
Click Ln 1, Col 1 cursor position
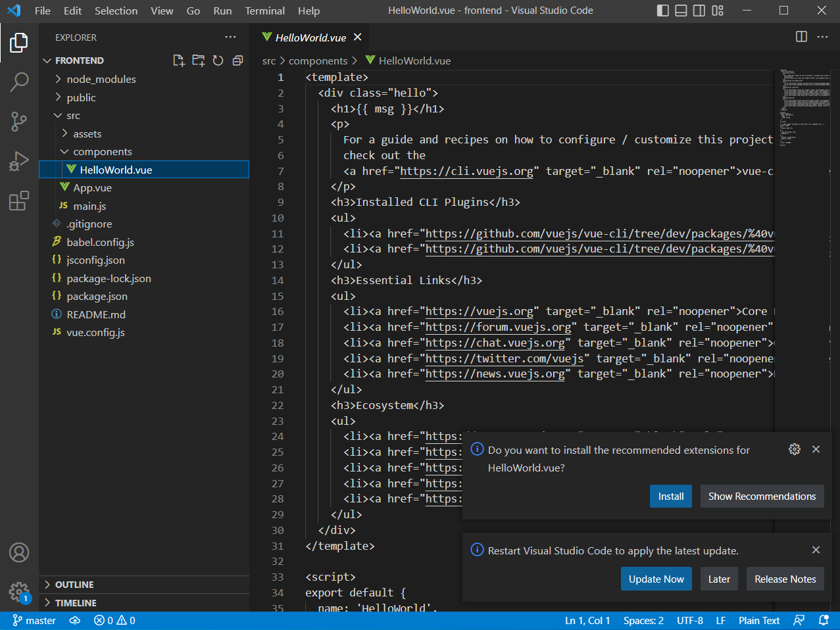tap(587, 621)
